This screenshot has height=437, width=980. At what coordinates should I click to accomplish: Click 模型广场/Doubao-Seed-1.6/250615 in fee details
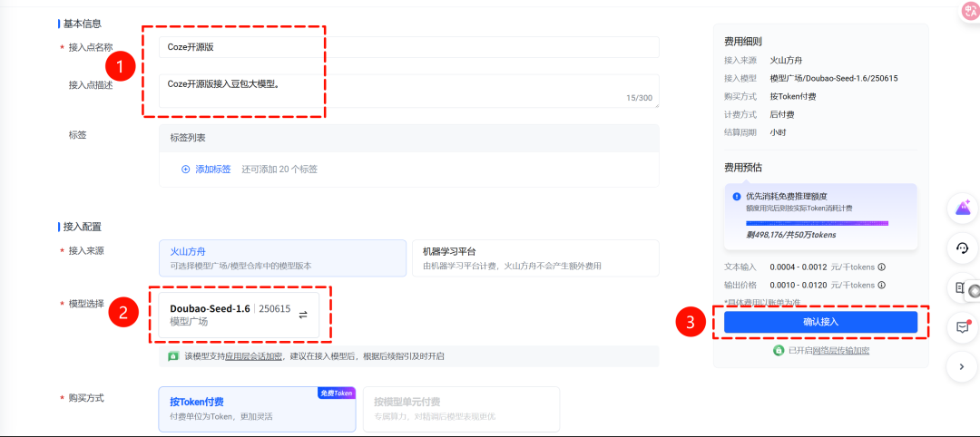tap(834, 78)
